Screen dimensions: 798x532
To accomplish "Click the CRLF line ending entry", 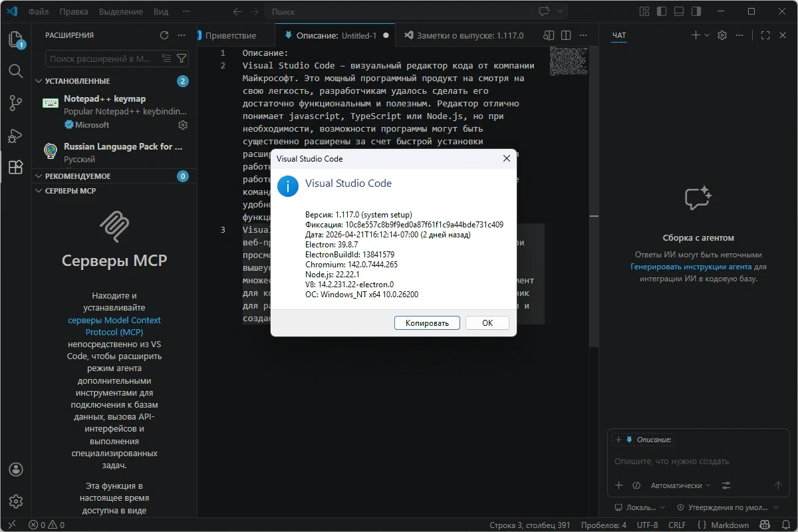I will click(x=677, y=525).
